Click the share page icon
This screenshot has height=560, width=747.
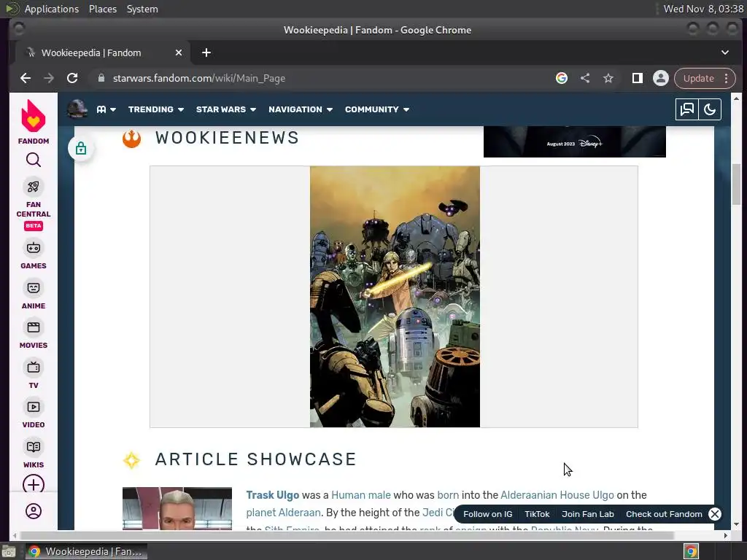click(585, 78)
